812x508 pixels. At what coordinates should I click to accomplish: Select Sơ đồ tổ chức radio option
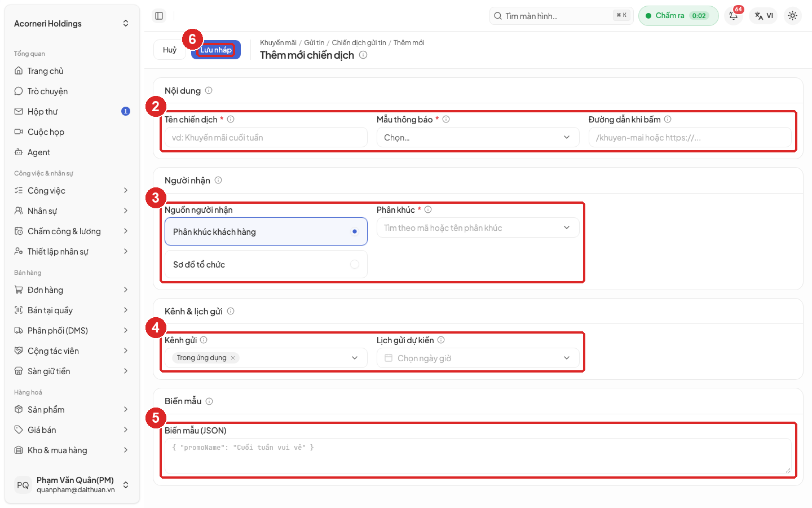266,264
